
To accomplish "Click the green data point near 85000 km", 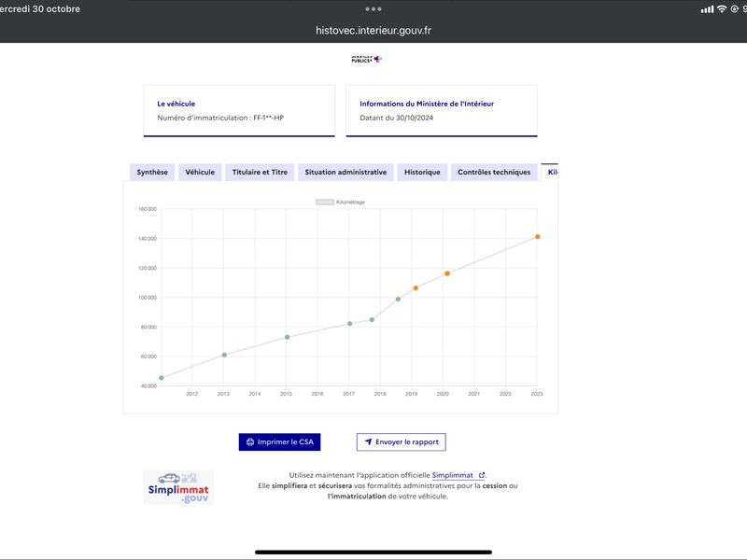I will point(372,319).
